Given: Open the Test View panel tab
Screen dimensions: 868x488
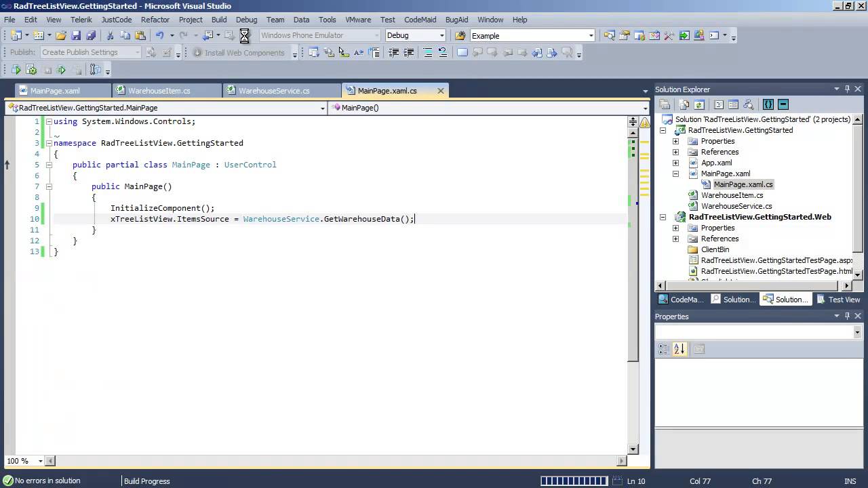Looking at the screenshot, I should [x=837, y=300].
